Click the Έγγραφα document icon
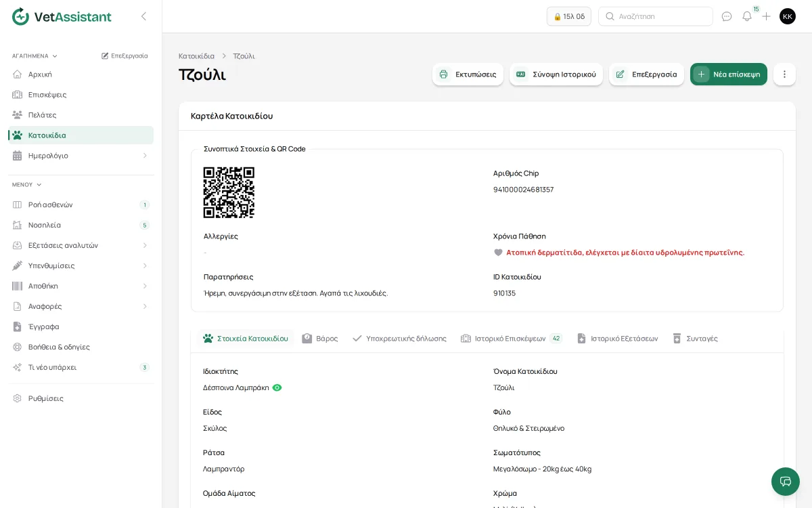The image size is (812, 508). pos(18,326)
